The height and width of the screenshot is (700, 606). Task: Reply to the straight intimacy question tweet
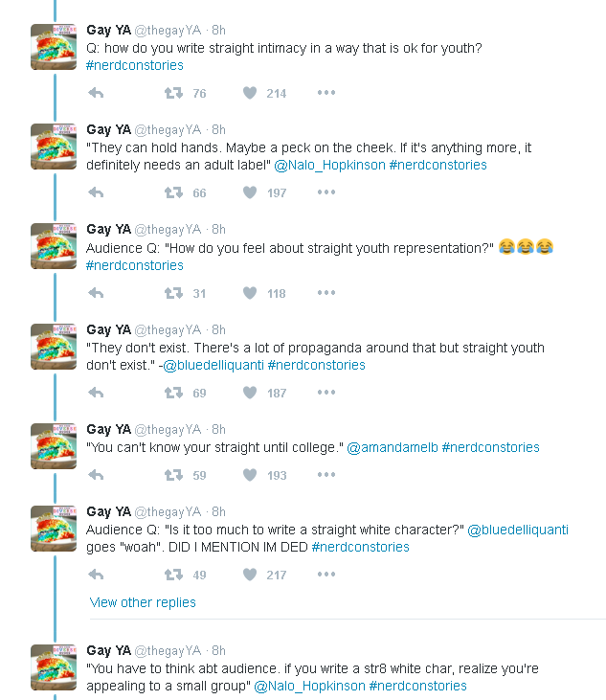96,93
